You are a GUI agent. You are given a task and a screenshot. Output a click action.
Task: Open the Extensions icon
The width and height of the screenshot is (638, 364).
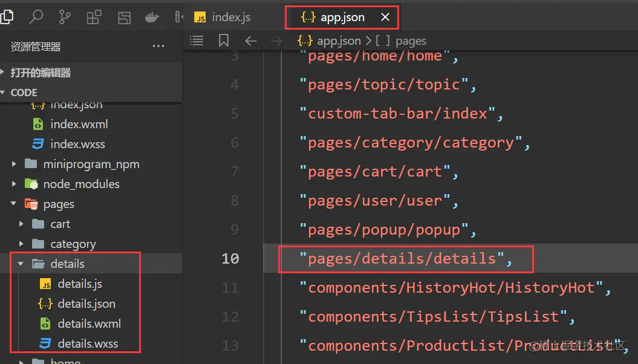click(x=94, y=17)
